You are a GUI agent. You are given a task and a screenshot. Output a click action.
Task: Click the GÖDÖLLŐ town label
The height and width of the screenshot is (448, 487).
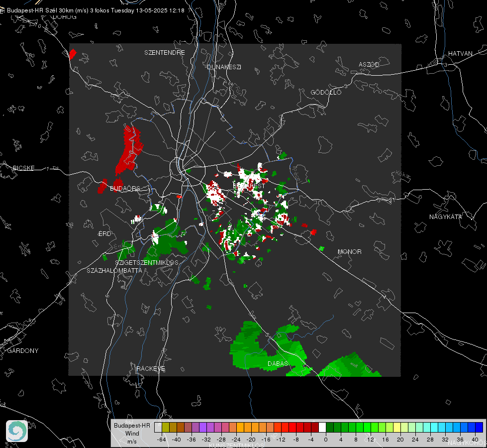pyautogui.click(x=326, y=92)
